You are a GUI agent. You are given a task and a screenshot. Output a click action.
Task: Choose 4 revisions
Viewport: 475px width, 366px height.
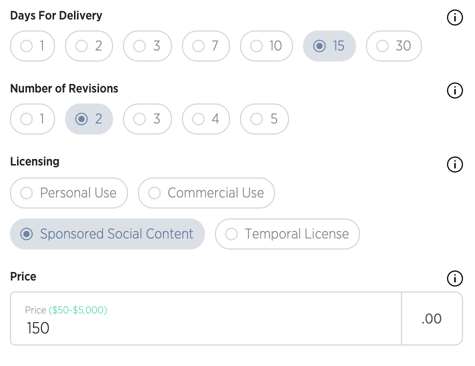click(206, 119)
